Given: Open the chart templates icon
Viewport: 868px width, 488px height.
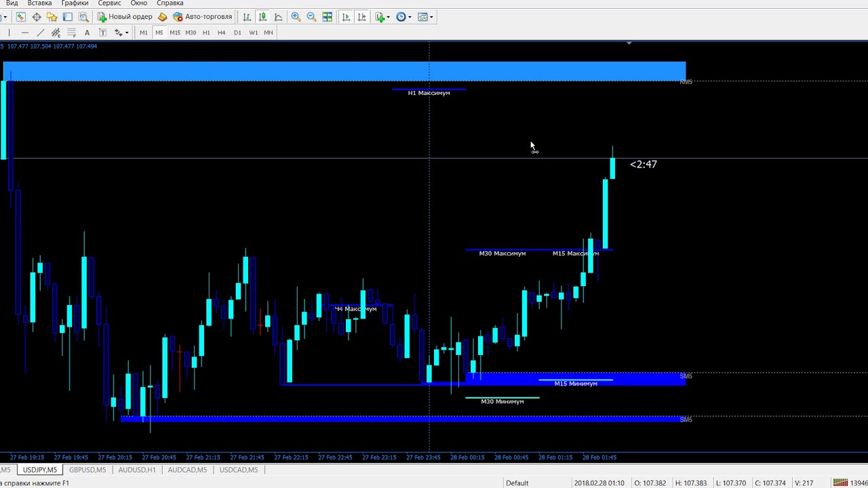Looking at the screenshot, I should [422, 17].
